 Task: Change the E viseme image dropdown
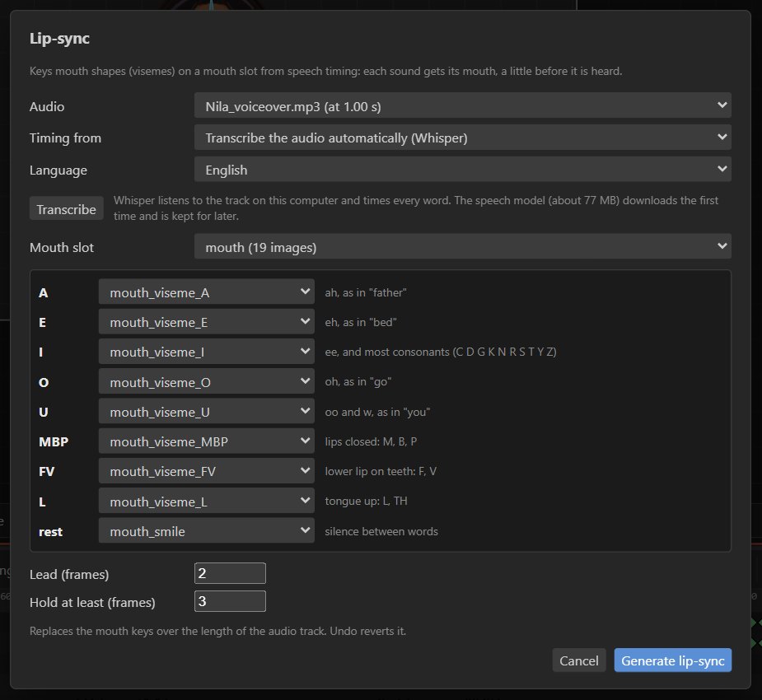coord(207,321)
